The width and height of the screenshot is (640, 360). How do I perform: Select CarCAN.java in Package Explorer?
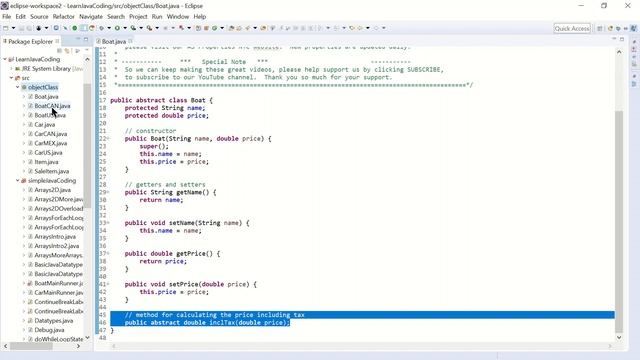(x=51, y=134)
